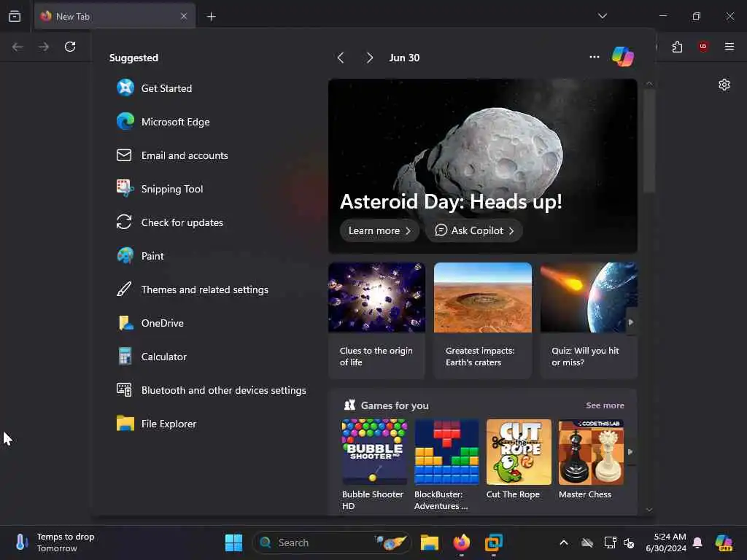Image resolution: width=747 pixels, height=560 pixels.
Task: Advance the asteroid stories carousel arrow
Action: click(x=630, y=322)
